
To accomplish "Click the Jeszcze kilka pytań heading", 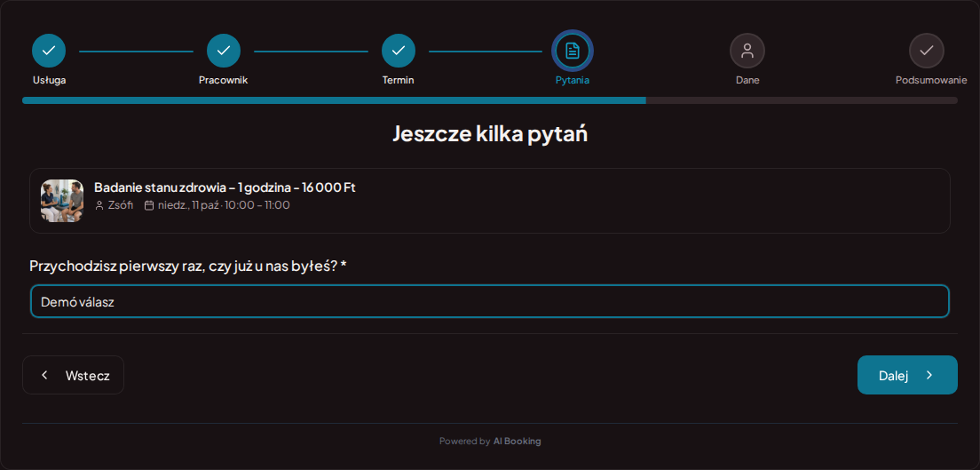I will tap(490, 134).
